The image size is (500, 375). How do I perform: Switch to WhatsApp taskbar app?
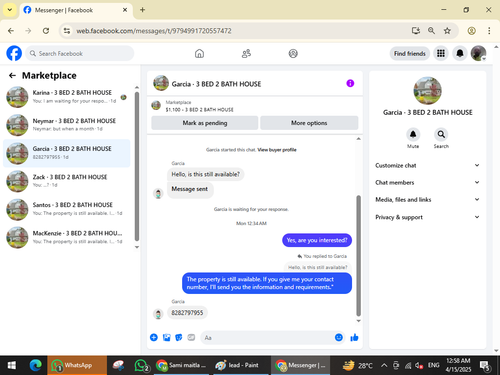pos(77,365)
